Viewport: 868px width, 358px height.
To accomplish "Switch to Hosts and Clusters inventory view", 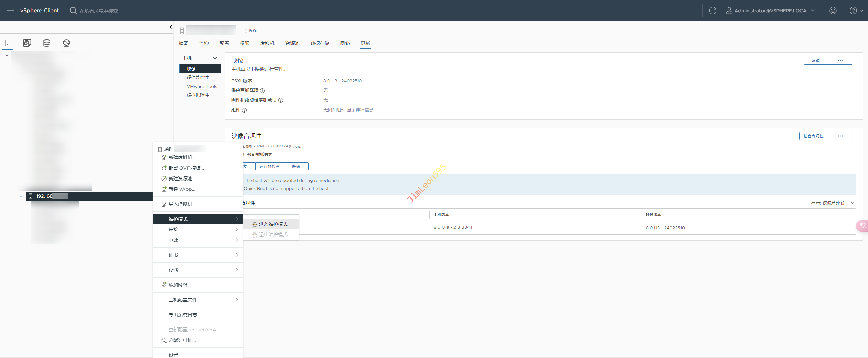I will click(7, 43).
